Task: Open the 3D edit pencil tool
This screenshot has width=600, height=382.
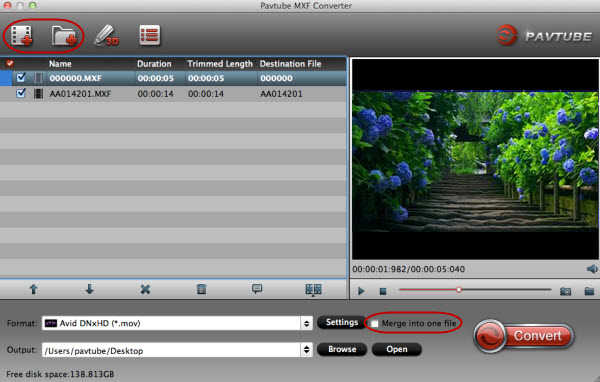Action: [x=106, y=36]
